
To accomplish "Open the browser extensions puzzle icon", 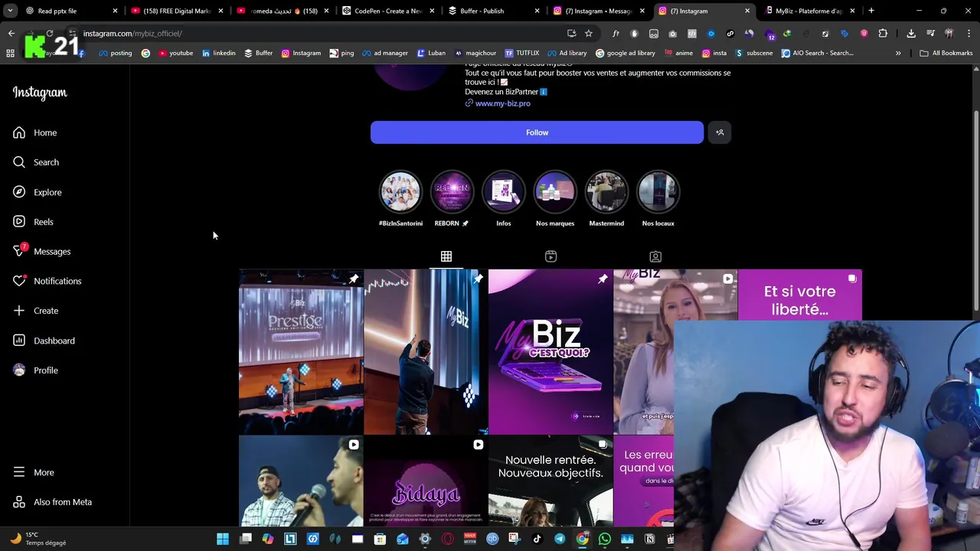I will [x=883, y=34].
